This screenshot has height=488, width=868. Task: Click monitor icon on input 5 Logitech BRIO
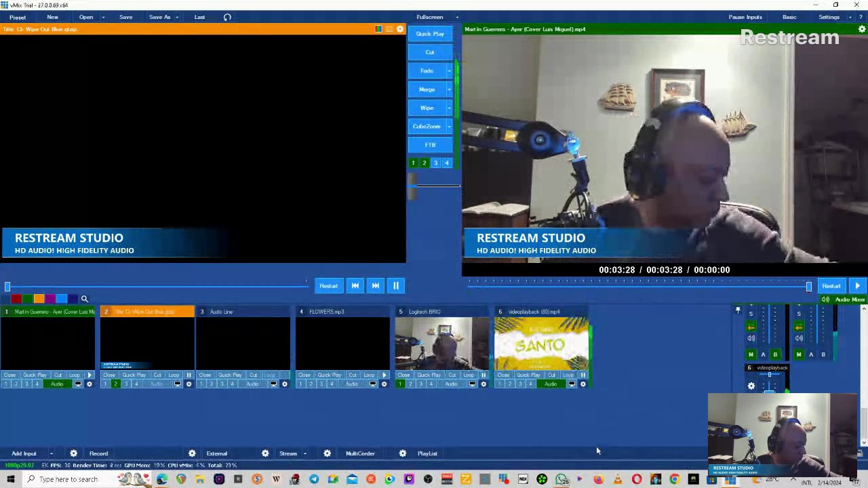tap(473, 384)
